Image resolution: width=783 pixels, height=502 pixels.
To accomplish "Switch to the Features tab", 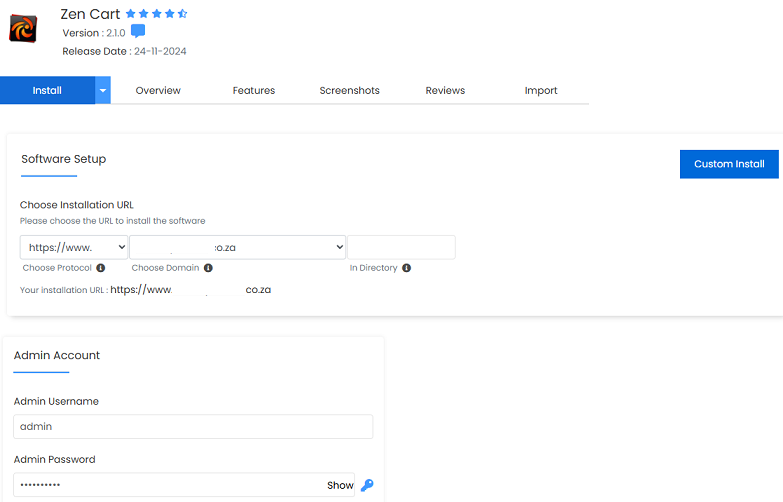I will click(254, 90).
